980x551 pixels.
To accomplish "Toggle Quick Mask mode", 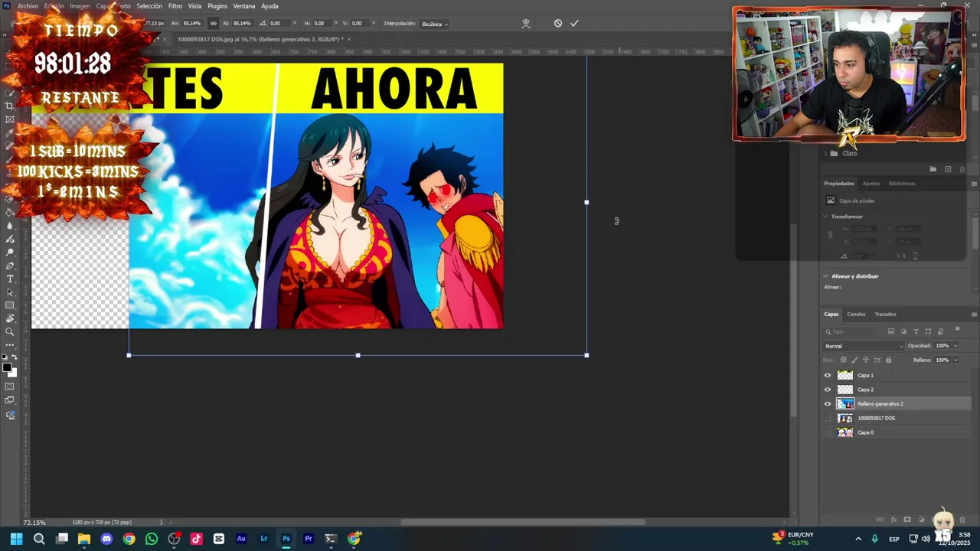I will [x=10, y=386].
